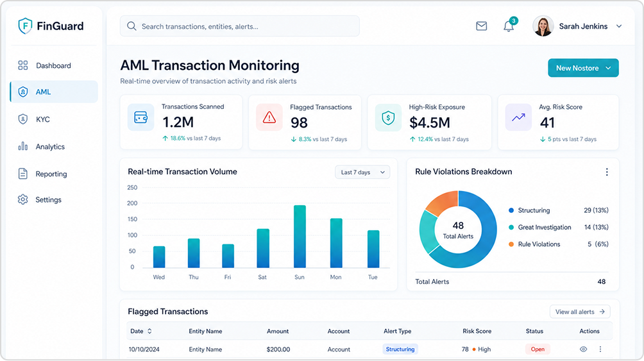Open notifications bell with badge

(509, 25)
